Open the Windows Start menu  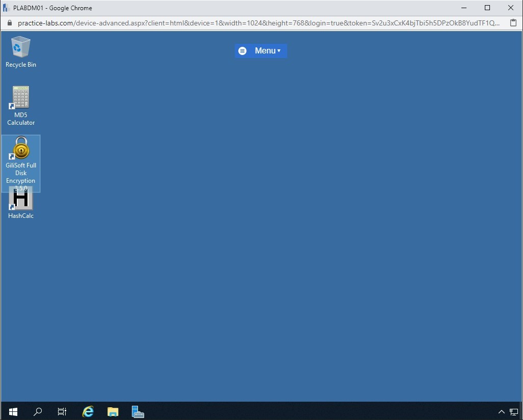(x=13, y=411)
